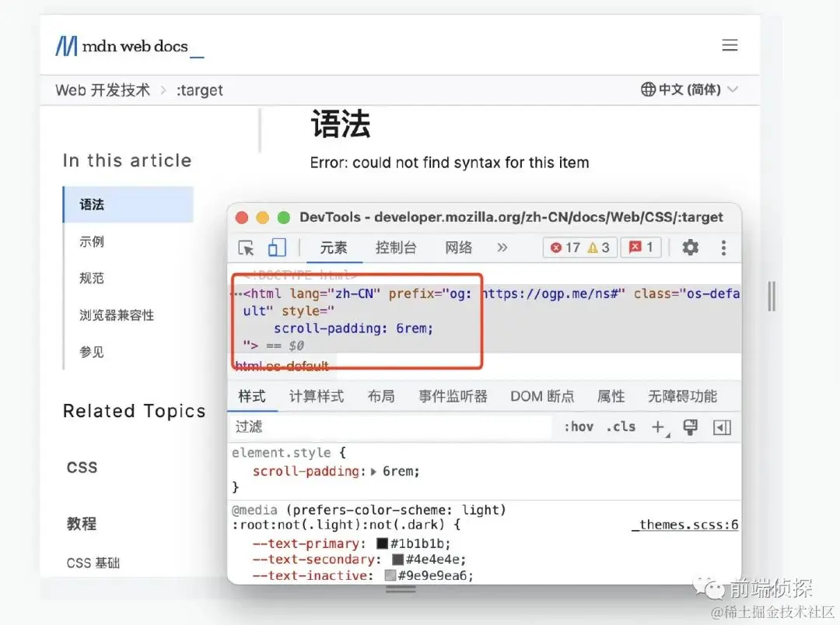Image resolution: width=840 pixels, height=625 pixels.
Task: Toggle the computed styles sidebar icon
Action: (722, 427)
